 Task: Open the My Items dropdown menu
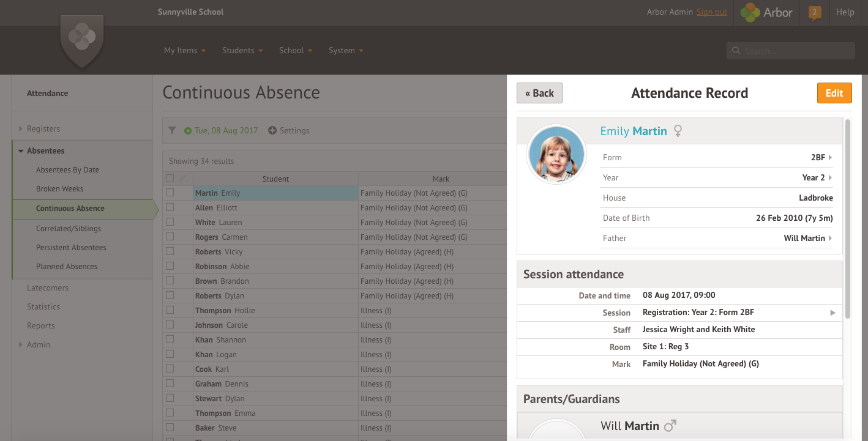tap(184, 50)
